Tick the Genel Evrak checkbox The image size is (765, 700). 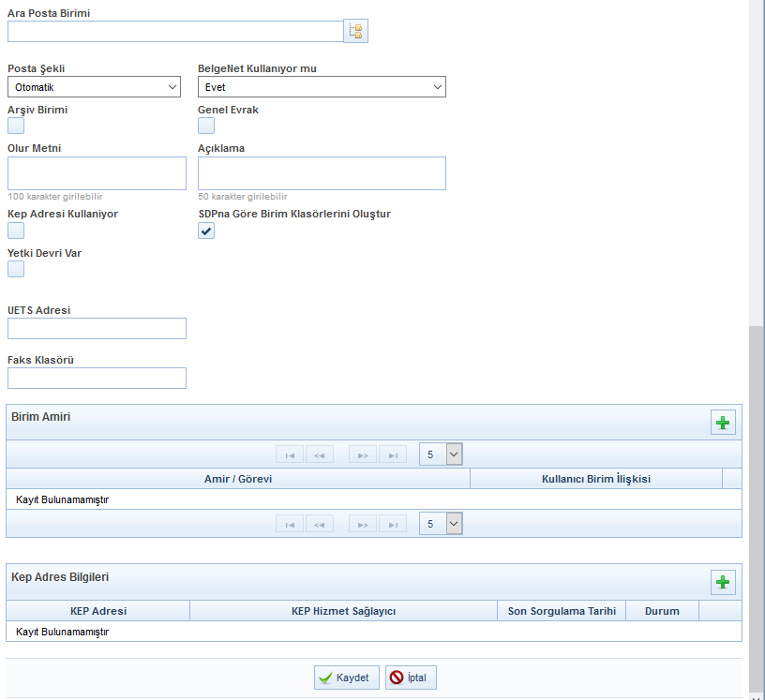(x=206, y=126)
